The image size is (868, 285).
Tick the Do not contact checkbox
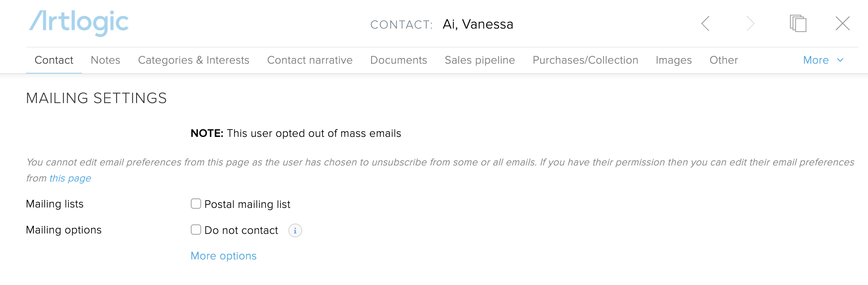pos(196,230)
